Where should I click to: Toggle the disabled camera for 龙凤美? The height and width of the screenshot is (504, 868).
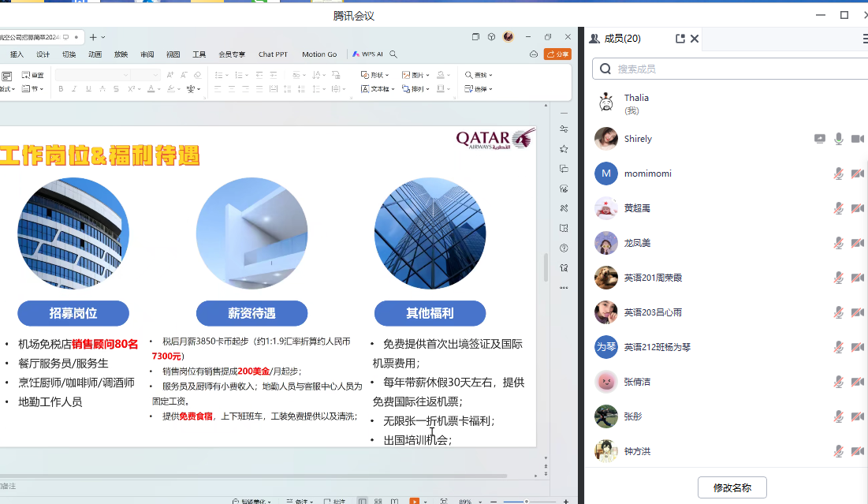click(x=858, y=243)
